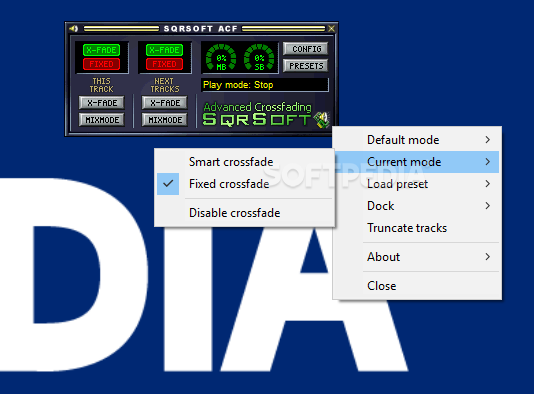The width and height of the screenshot is (534, 394).
Task: Toggle red FIXED indicator for Next Tracks
Action: [164, 64]
